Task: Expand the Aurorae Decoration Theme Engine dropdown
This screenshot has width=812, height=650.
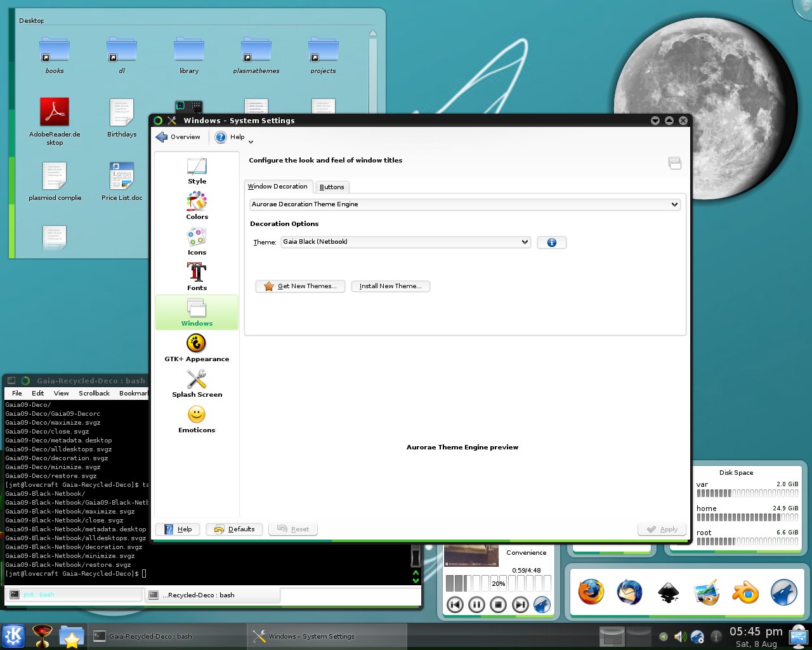Action: click(x=465, y=204)
